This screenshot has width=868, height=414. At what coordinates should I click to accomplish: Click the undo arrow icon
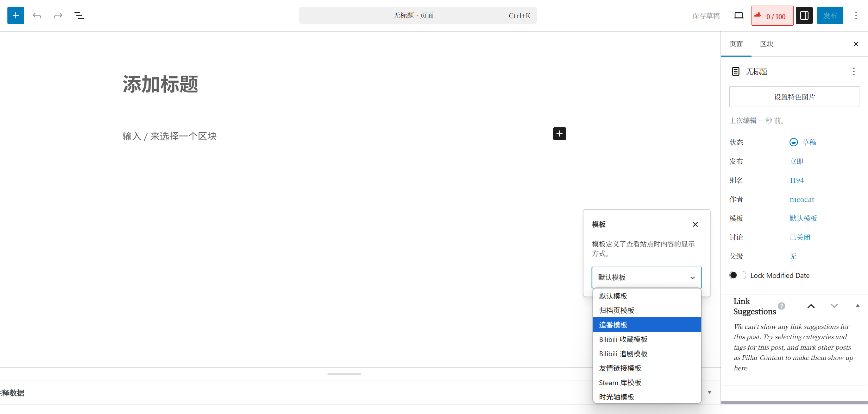tap(37, 15)
